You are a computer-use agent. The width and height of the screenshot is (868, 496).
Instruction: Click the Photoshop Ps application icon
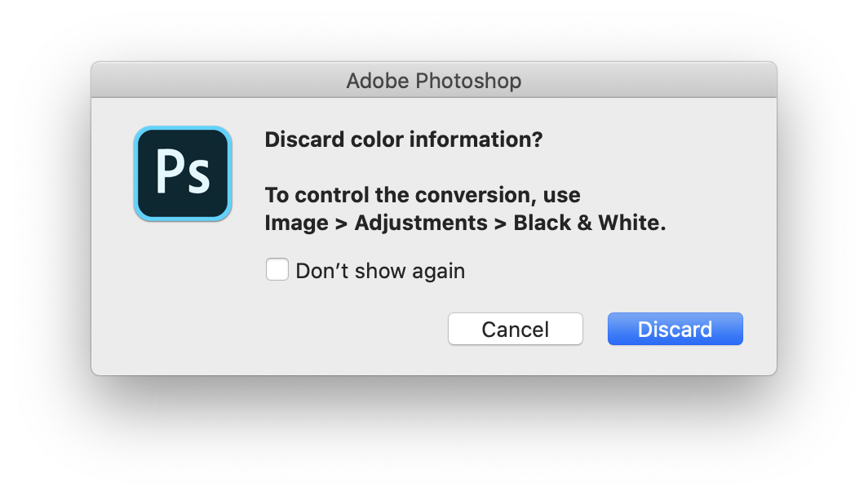click(x=183, y=173)
